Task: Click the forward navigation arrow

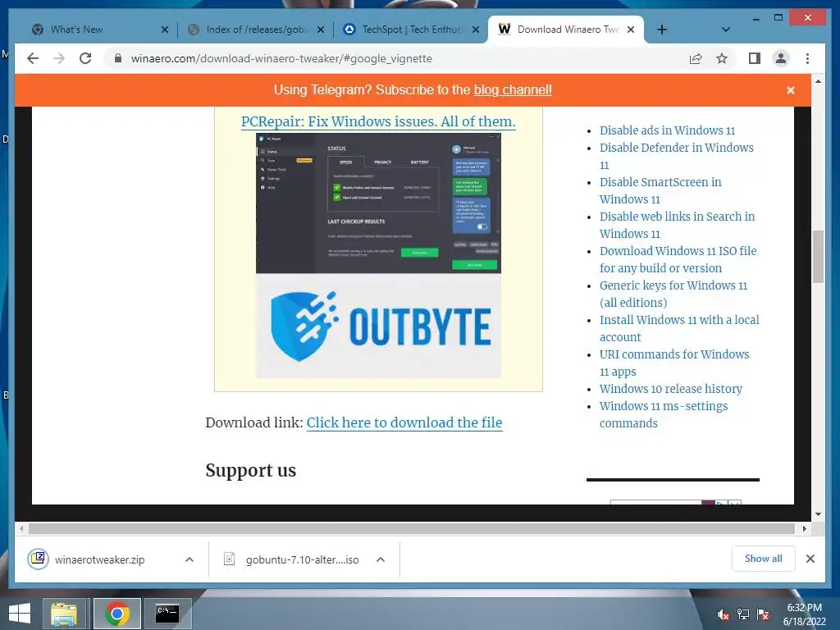Action: click(x=59, y=58)
